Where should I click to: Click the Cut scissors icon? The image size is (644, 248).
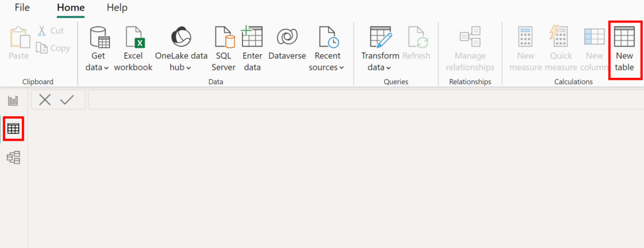tap(42, 31)
